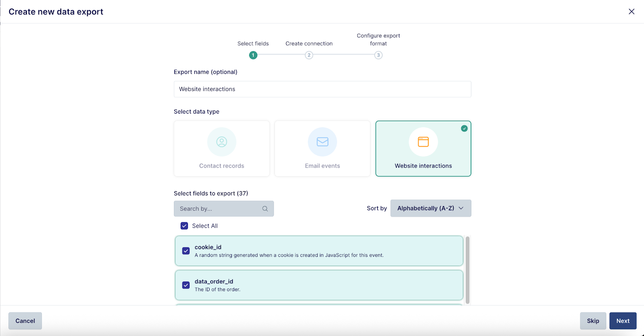
Task: Click the 'Configure export format' step label
Action: [378, 39]
